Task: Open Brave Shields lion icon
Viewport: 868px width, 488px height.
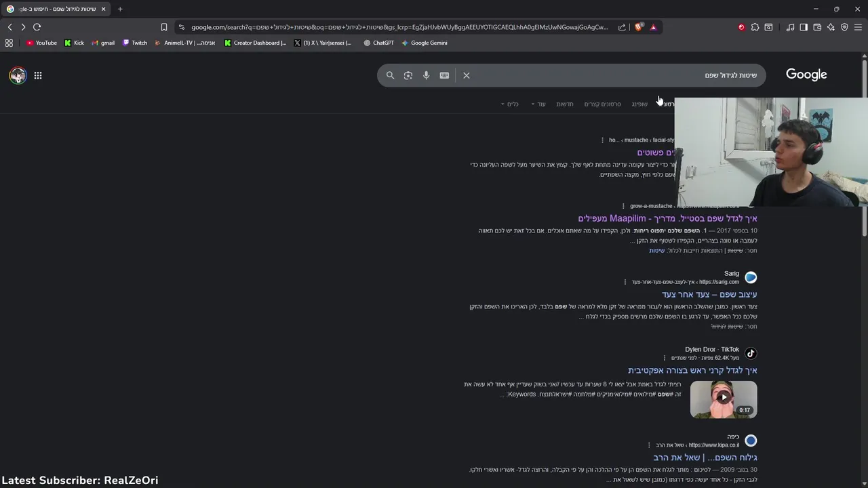Action: 639,27
